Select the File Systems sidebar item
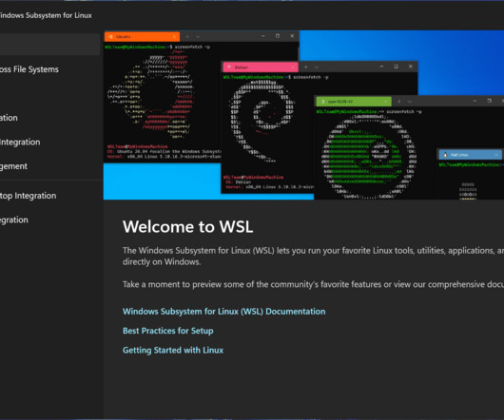The height and width of the screenshot is (420, 504). click(x=49, y=69)
